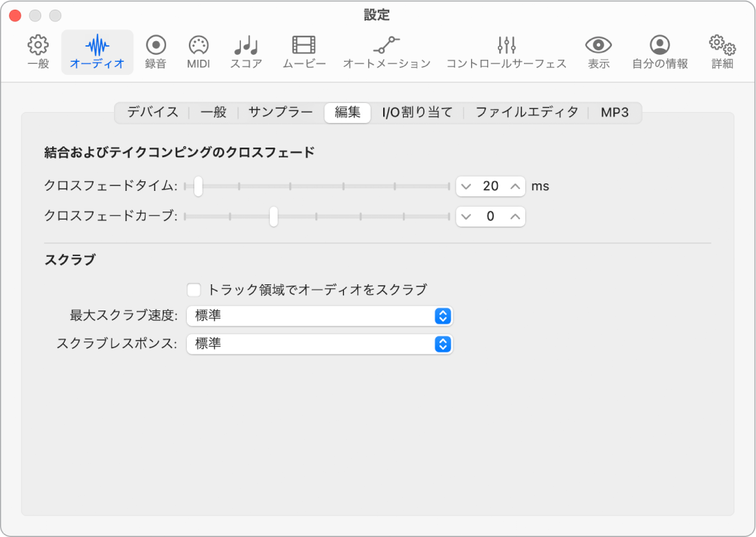Screen dimensions: 756x537
Task: Open the オートメーション settings pane
Action: point(385,52)
